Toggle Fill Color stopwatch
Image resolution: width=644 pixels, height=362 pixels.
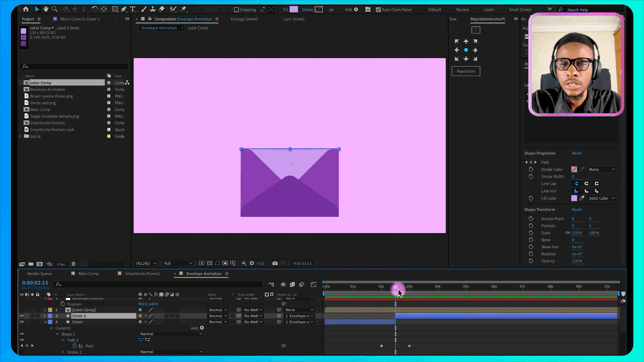pyautogui.click(x=531, y=198)
